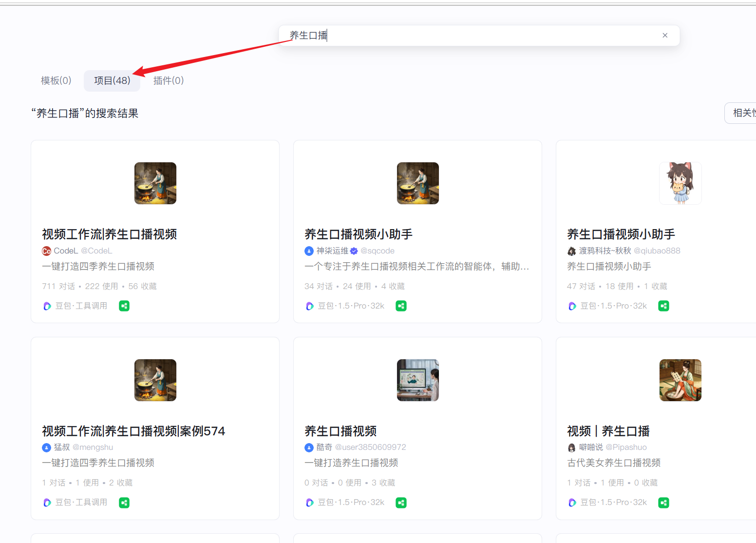Click the green workflow icon on 噼啪说's card
Image resolution: width=756 pixels, height=543 pixels.
pyautogui.click(x=663, y=503)
